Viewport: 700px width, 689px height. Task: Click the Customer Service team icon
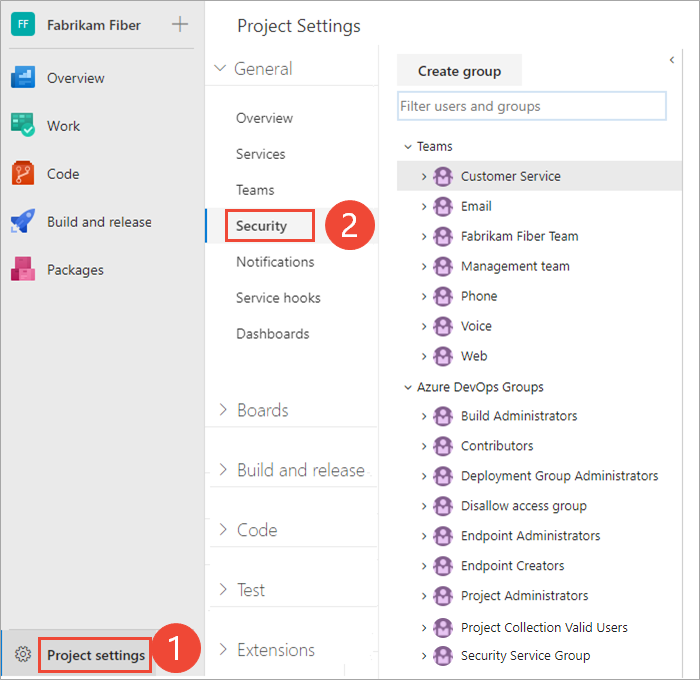tap(443, 176)
